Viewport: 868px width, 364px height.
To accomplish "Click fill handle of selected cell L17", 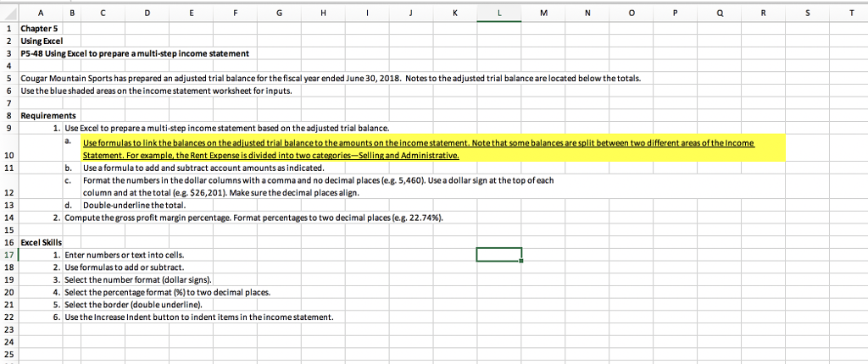I will [x=521, y=261].
